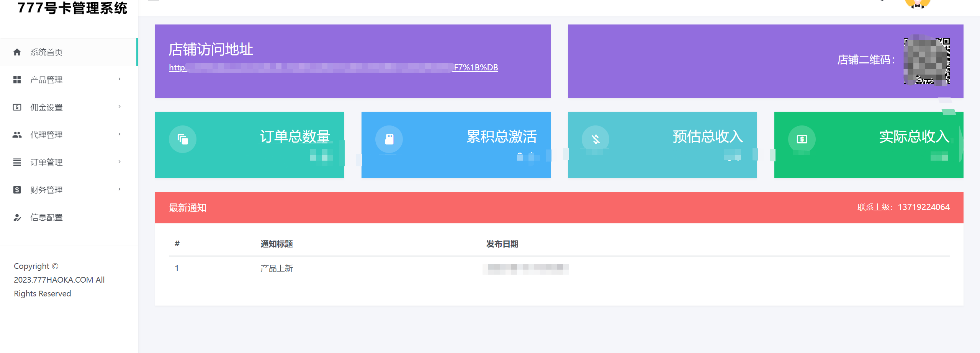The width and height of the screenshot is (980, 353).
Task: Expand the 产品管理 submenu chevron
Action: point(119,79)
